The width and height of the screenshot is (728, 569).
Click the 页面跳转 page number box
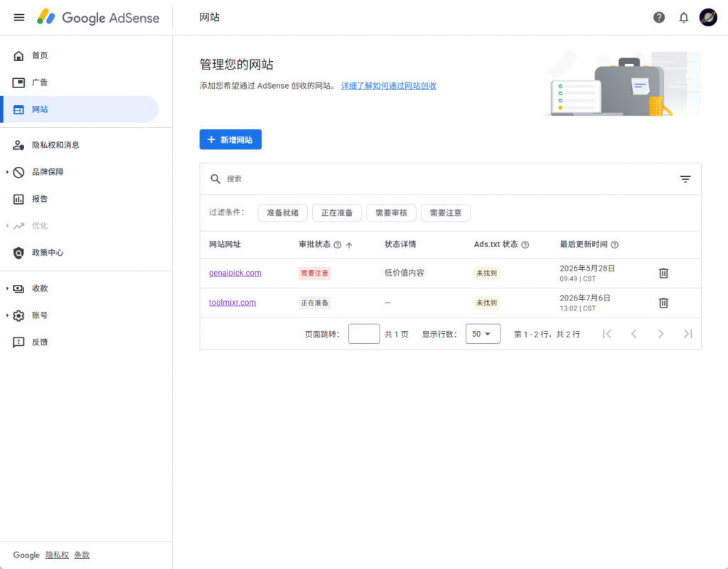pyautogui.click(x=364, y=334)
